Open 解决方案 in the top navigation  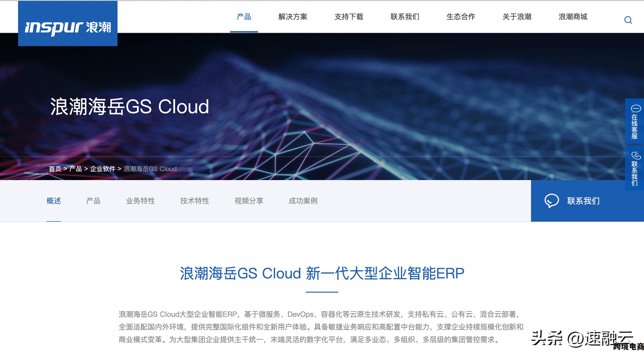(x=293, y=17)
